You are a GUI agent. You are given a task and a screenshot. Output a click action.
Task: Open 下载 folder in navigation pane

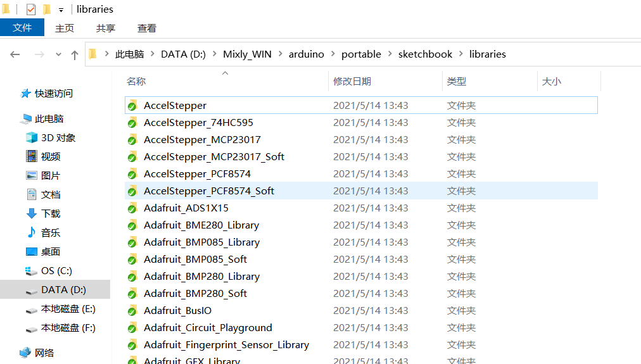click(51, 214)
